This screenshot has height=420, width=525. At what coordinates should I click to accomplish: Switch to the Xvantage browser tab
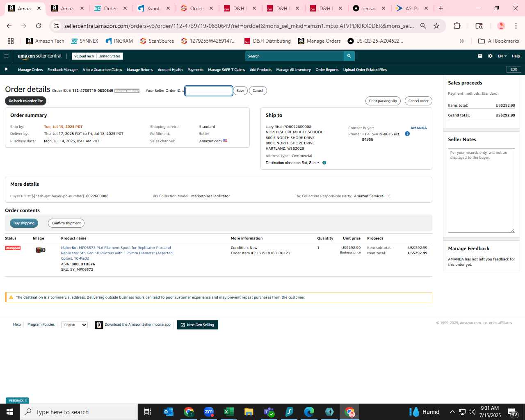153,8
